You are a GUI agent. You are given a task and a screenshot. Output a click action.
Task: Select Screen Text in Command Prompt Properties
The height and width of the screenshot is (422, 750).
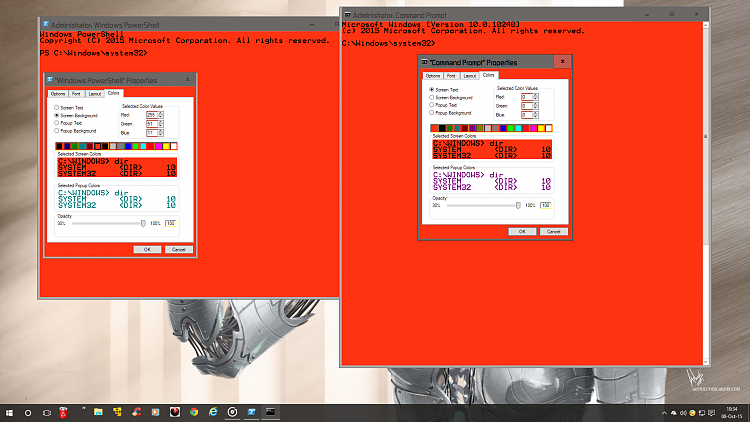444,89
